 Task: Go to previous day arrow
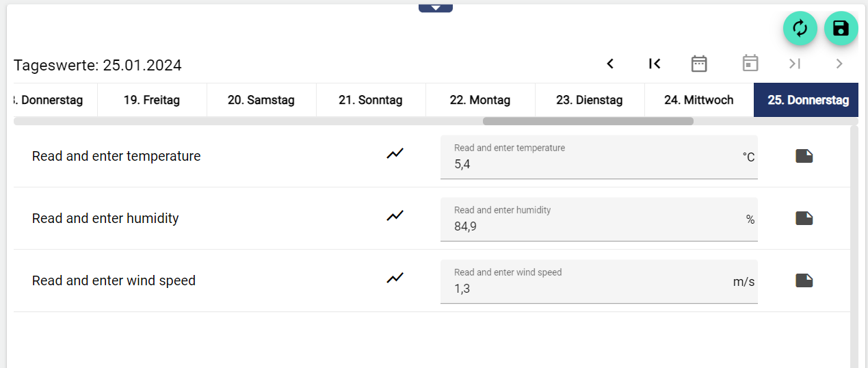[x=610, y=64]
